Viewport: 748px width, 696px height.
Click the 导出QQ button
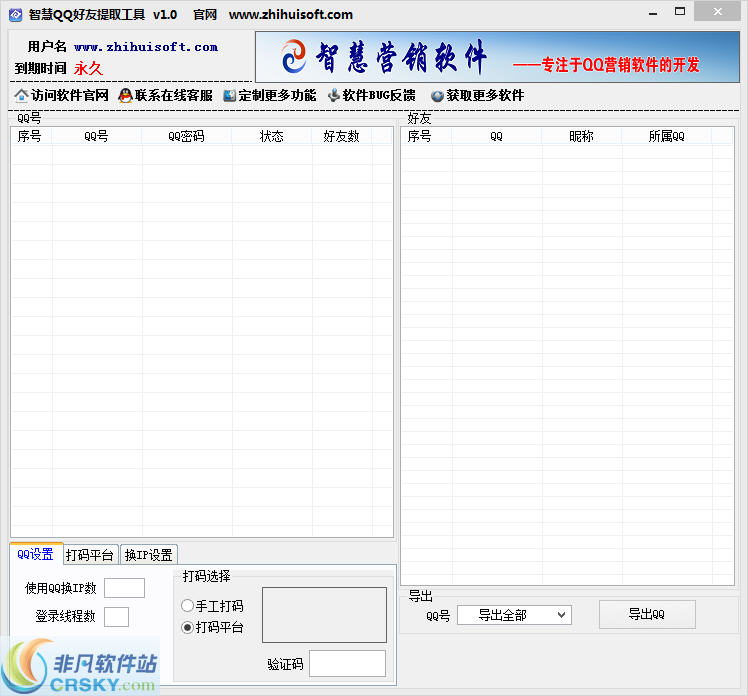coord(647,614)
